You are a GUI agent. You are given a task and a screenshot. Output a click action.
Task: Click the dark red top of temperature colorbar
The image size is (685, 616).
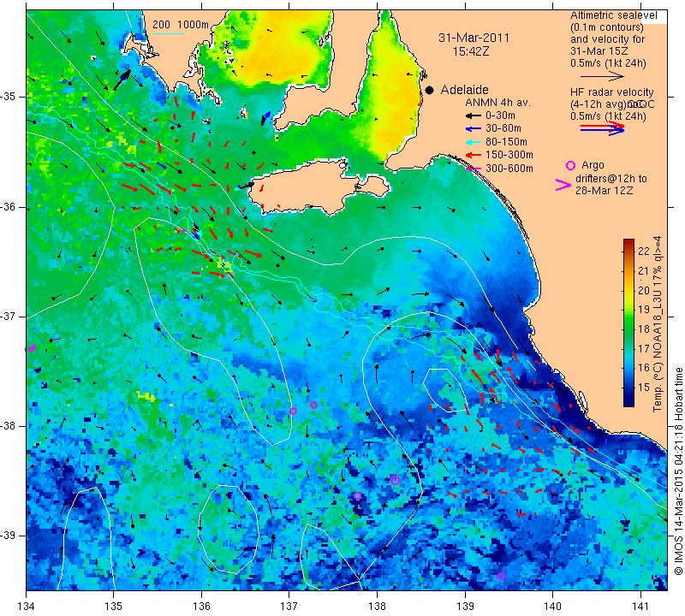click(628, 242)
